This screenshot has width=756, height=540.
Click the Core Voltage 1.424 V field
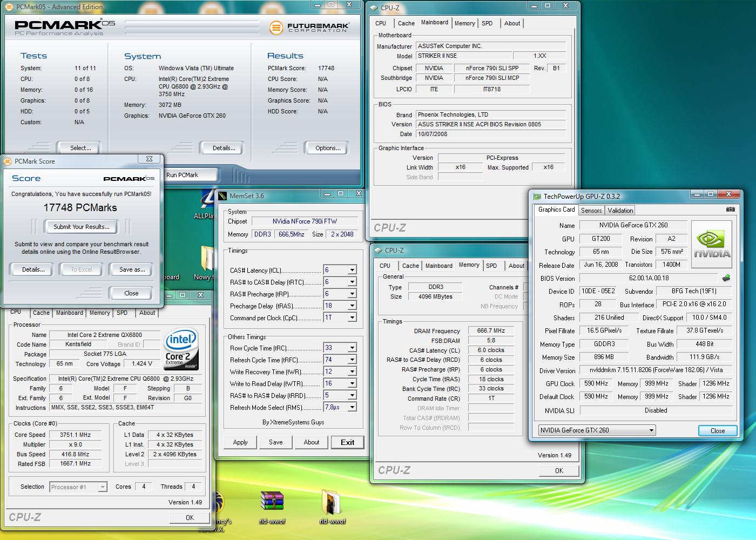coord(142,364)
